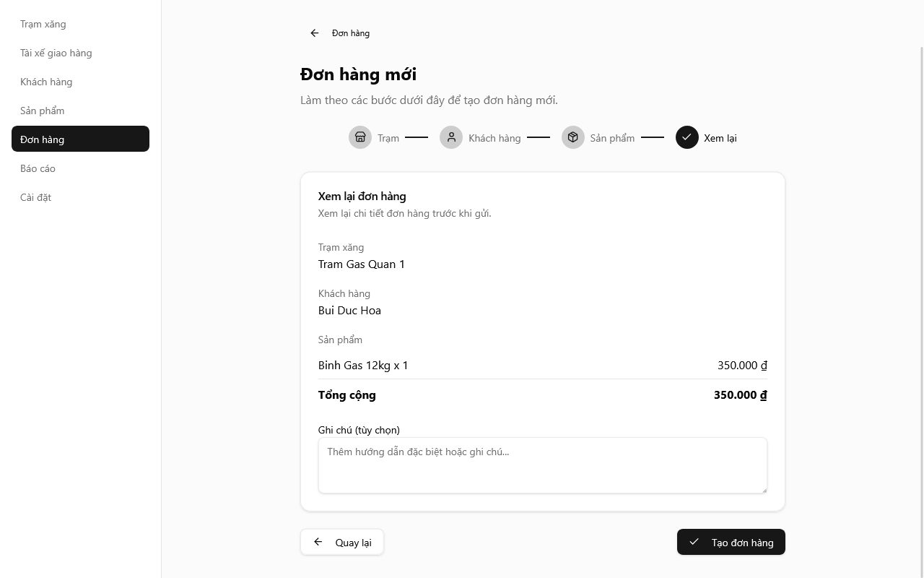Image resolution: width=924 pixels, height=578 pixels.
Task: Click the page vertical scrollbar
Action: tap(921, 289)
